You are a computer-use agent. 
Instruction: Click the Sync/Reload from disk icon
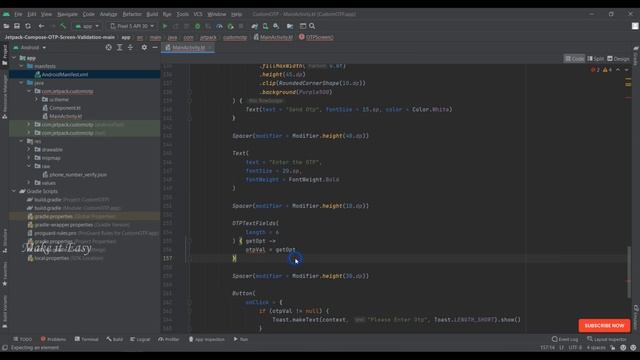[x=28, y=26]
